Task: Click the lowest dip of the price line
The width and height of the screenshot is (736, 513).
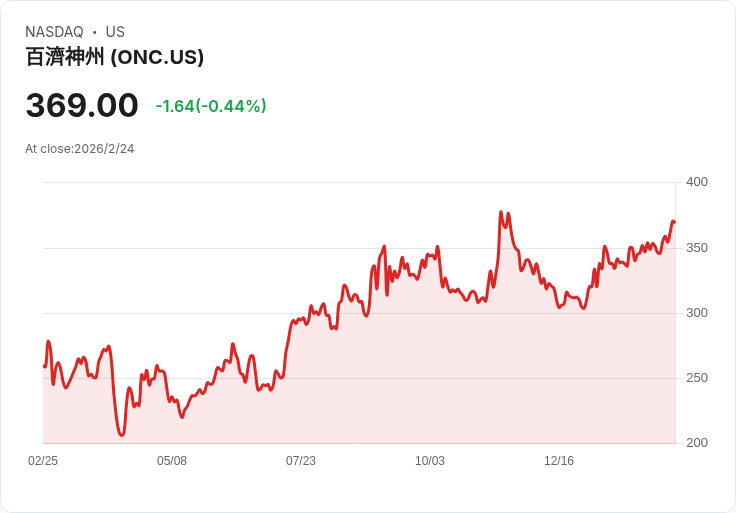Action: (x=121, y=435)
